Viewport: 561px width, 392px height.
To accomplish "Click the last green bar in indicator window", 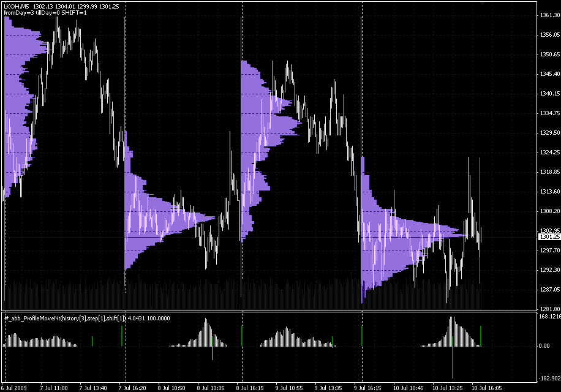I will click(481, 336).
